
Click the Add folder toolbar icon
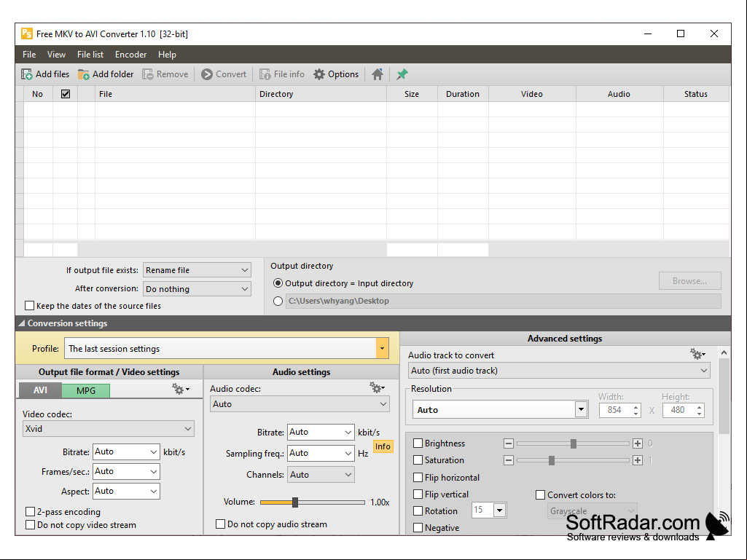coord(84,74)
